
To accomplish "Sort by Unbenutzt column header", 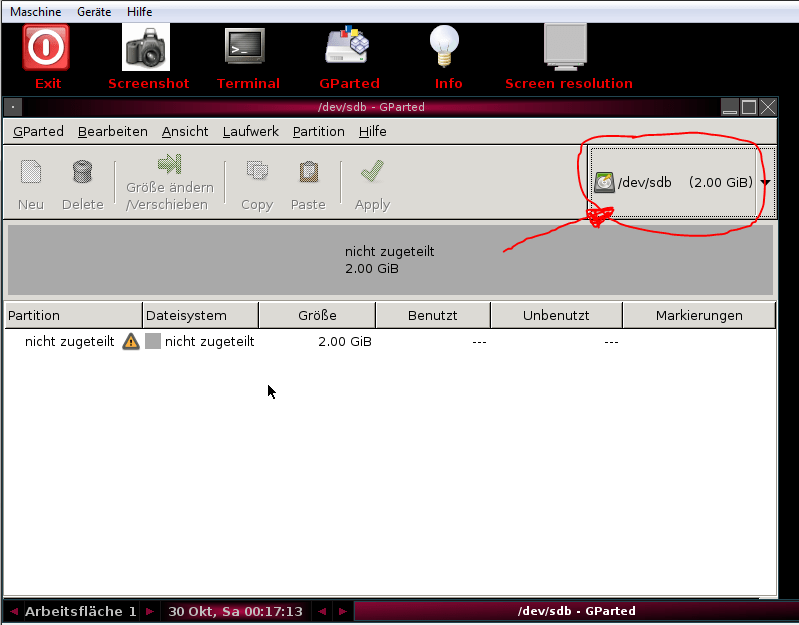I will 556,315.
